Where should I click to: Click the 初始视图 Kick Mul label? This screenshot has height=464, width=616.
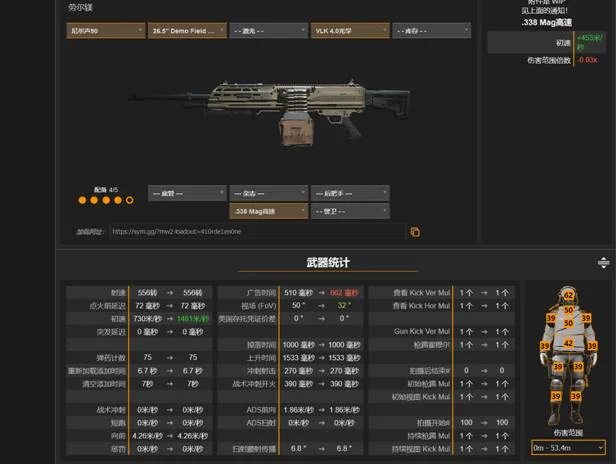click(421, 397)
